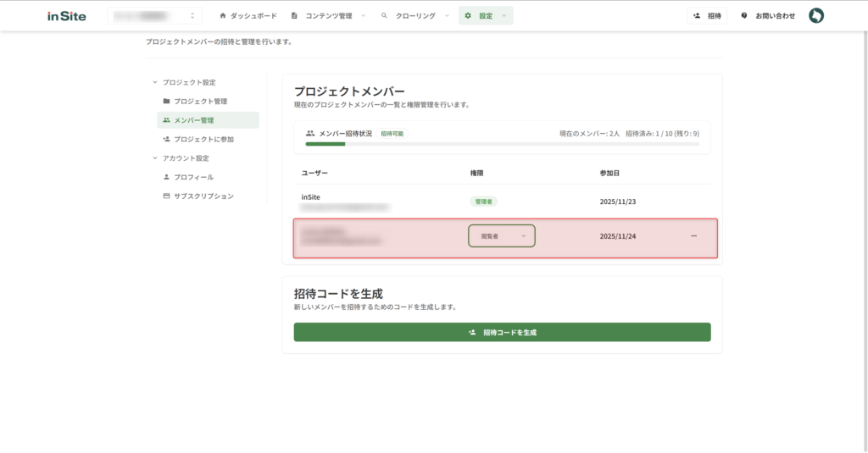Select メンバー管理 in sidebar
This screenshot has height=453, width=868.
(209, 120)
